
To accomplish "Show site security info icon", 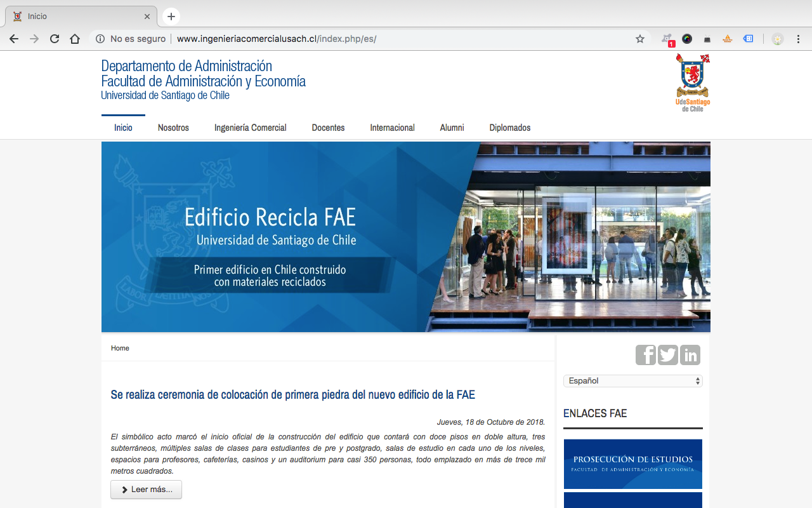I will coord(100,39).
